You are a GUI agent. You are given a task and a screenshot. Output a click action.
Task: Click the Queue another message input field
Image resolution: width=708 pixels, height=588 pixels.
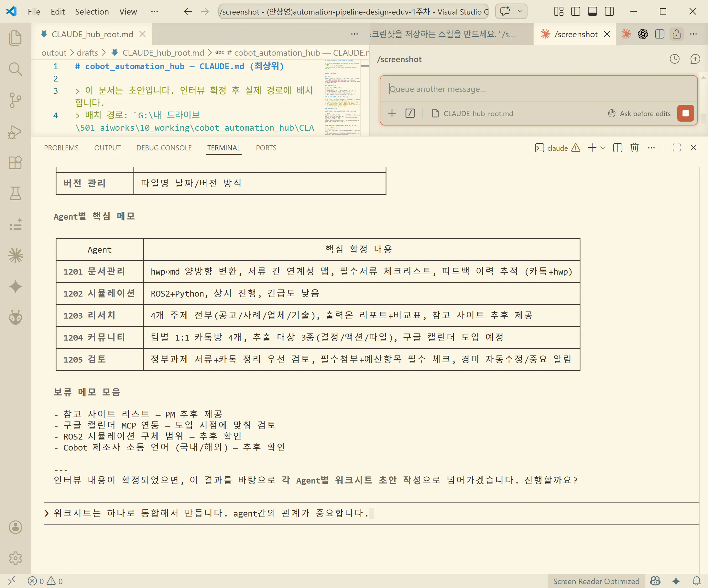[x=538, y=89]
